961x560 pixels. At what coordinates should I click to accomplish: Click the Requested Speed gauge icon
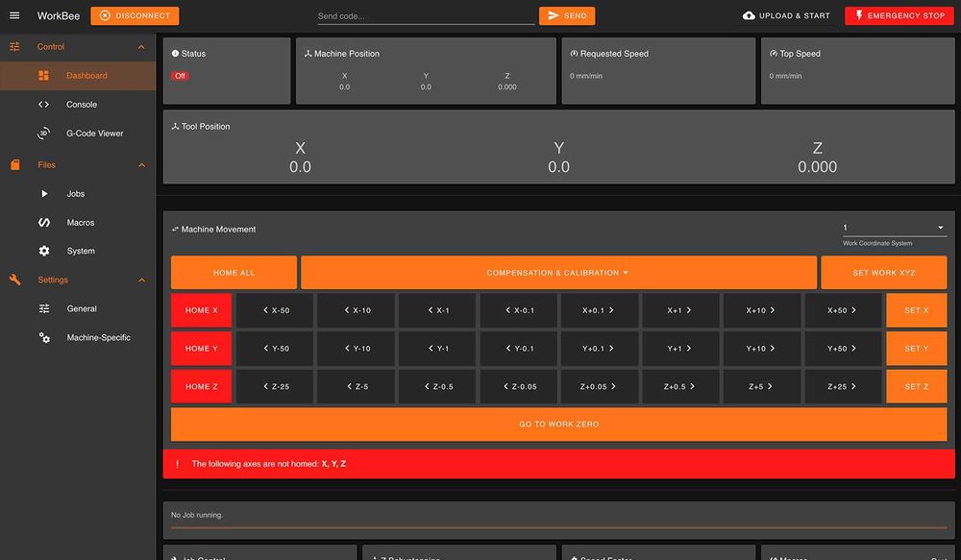pos(574,53)
